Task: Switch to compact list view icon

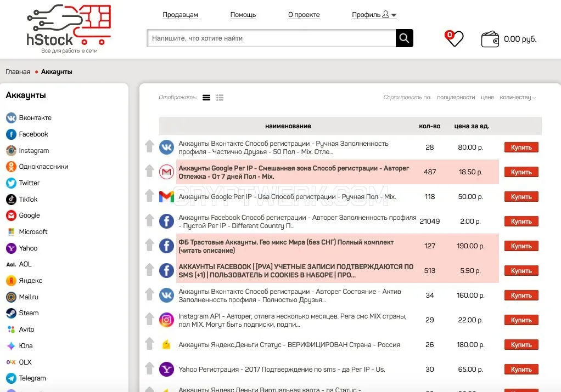Action: click(x=206, y=98)
